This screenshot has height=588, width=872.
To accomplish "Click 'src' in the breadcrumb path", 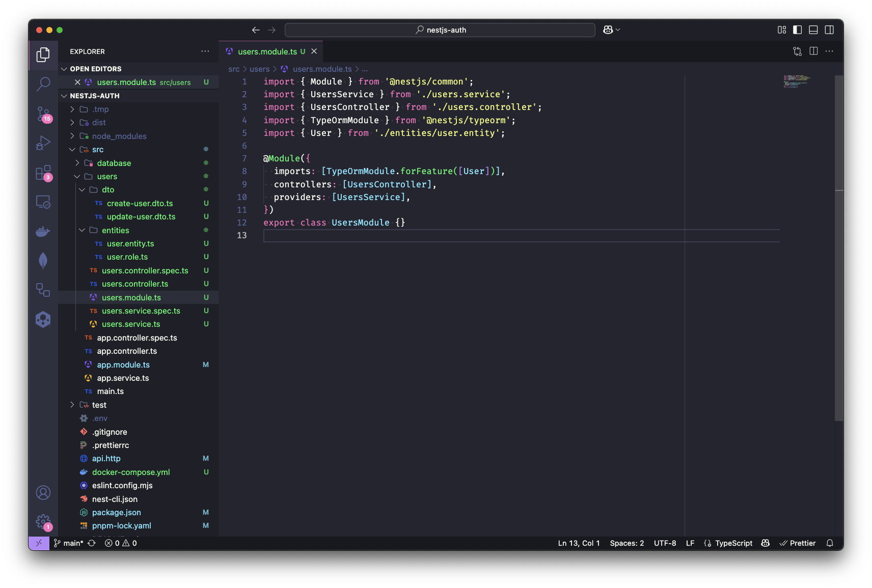I will tap(234, 69).
